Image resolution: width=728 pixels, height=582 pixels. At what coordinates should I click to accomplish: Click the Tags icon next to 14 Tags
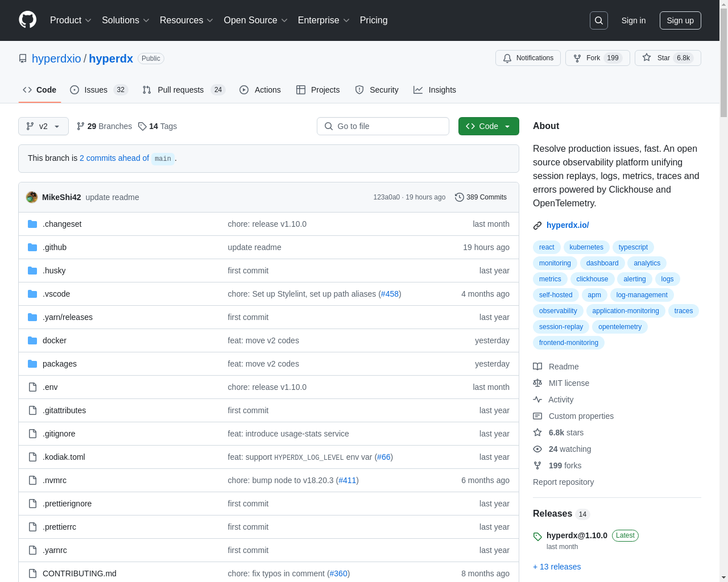142,126
